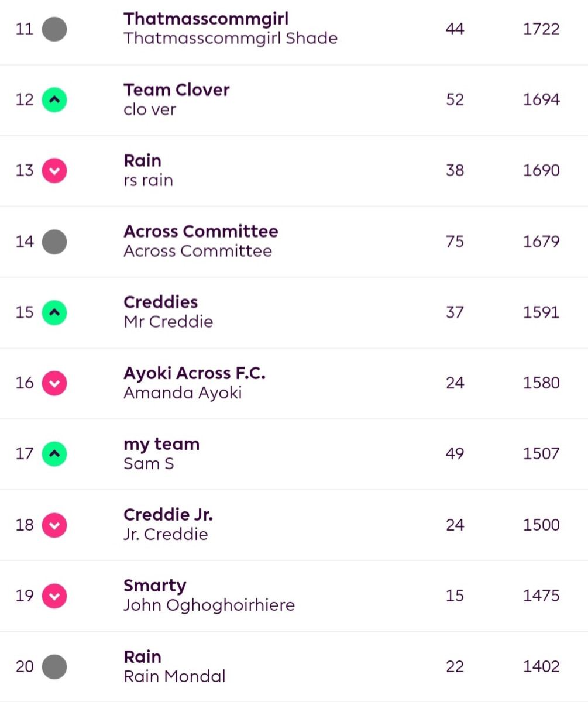
Task: Click the pink down arrow at rank 13
Action: (x=54, y=170)
